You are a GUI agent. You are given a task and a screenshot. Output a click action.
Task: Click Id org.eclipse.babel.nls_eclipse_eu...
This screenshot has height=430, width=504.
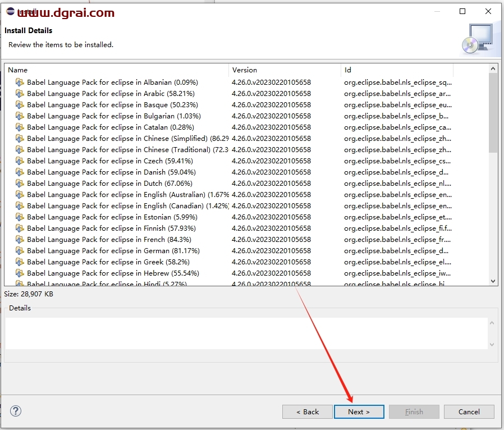(x=397, y=105)
